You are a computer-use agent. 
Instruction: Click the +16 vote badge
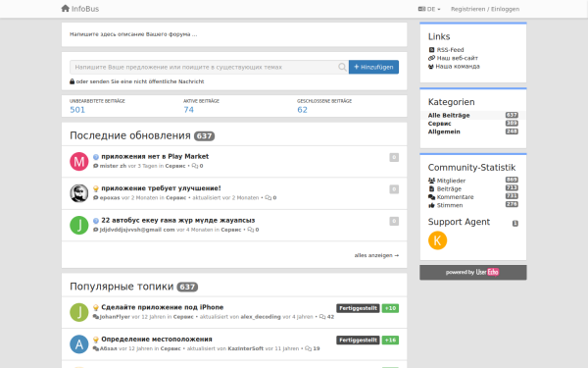(390, 341)
